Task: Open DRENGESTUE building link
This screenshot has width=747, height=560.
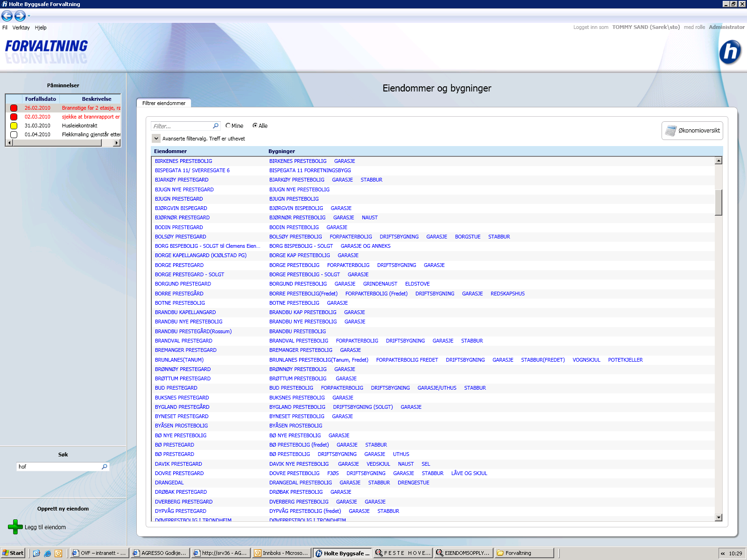Action: pos(414,483)
